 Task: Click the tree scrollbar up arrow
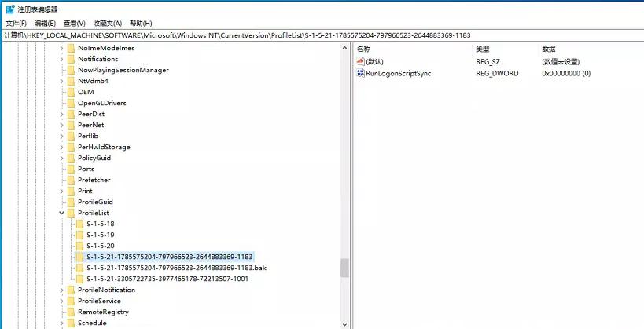coord(344,48)
